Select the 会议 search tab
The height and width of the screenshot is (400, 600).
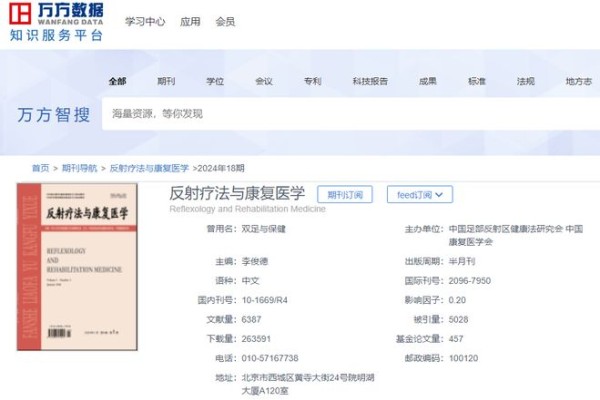[x=264, y=81]
